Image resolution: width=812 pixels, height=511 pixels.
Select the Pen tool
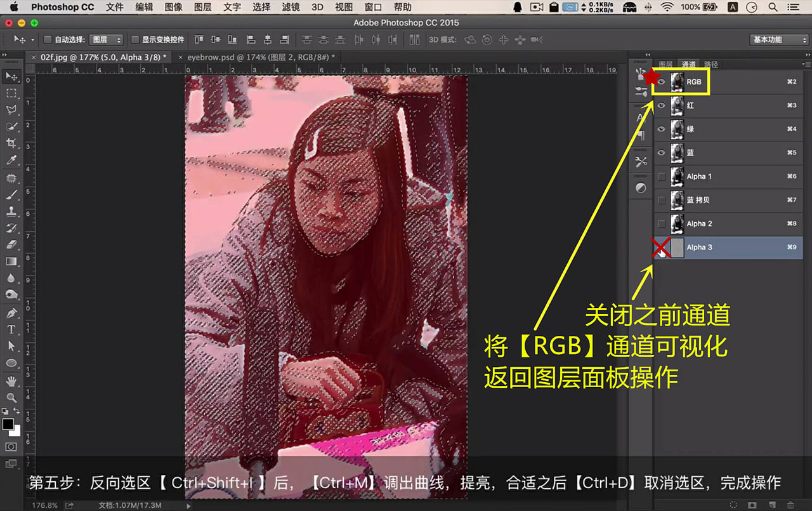tap(11, 313)
